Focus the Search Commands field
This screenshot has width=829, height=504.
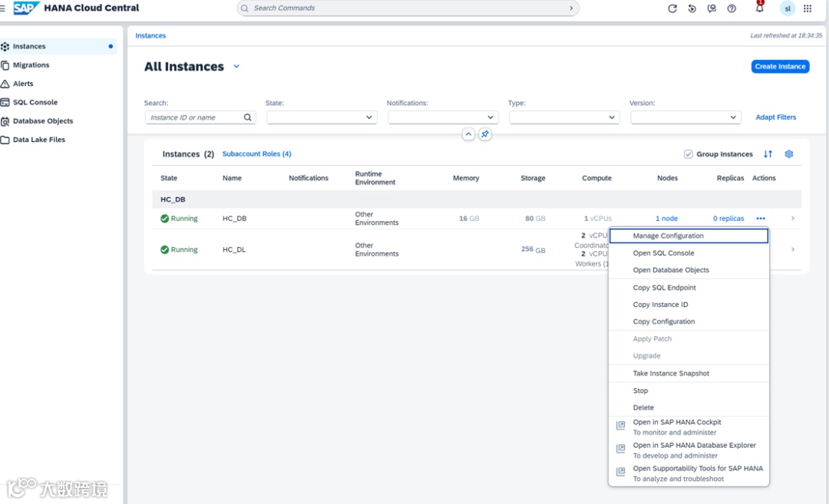pyautogui.click(x=408, y=8)
